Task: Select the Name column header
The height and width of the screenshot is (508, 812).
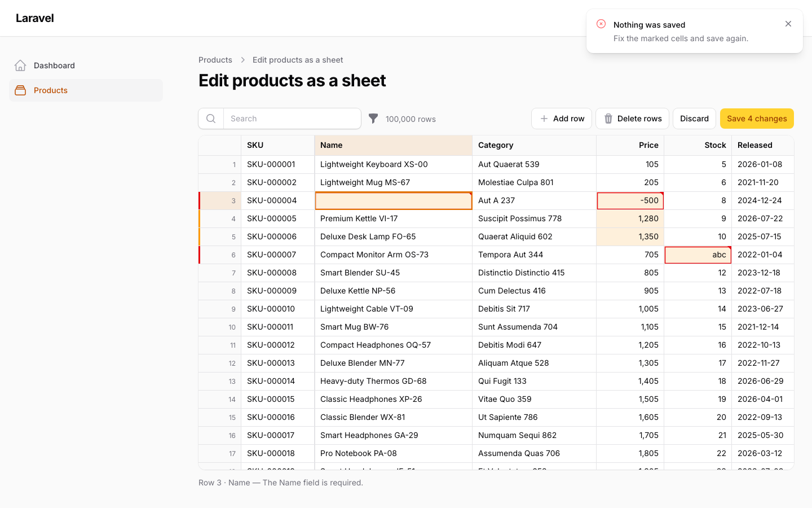Action: tap(394, 145)
